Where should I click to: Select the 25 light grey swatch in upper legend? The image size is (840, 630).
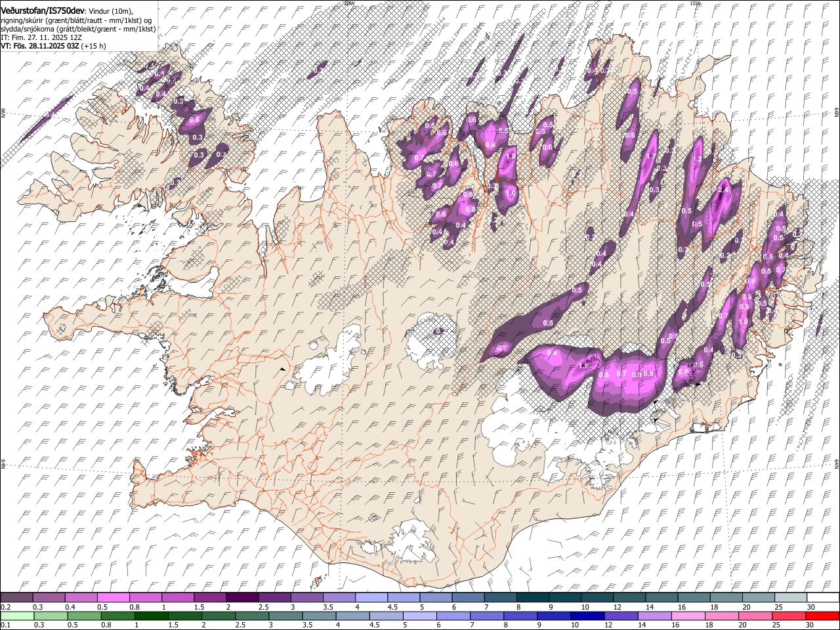pos(791,598)
